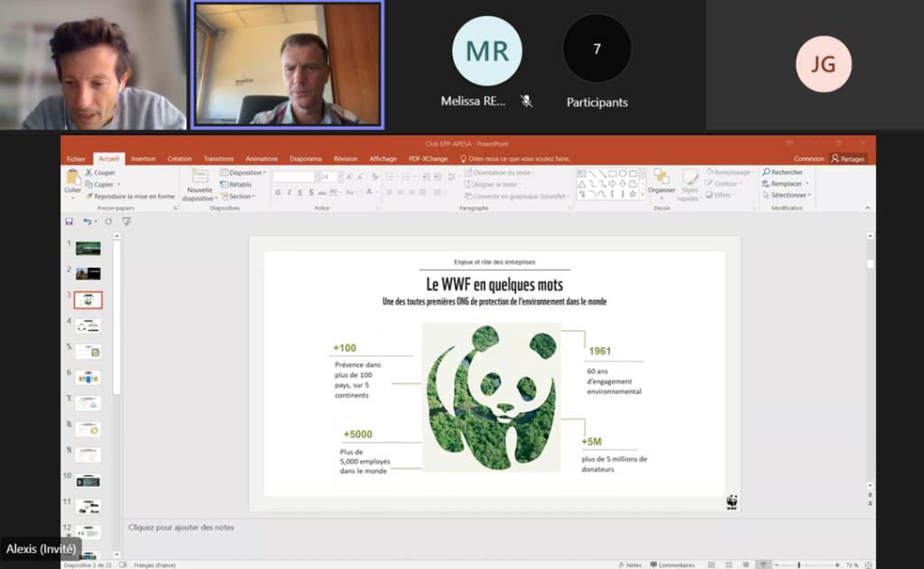Toggle strikethrough (abc) formatting

tap(322, 193)
